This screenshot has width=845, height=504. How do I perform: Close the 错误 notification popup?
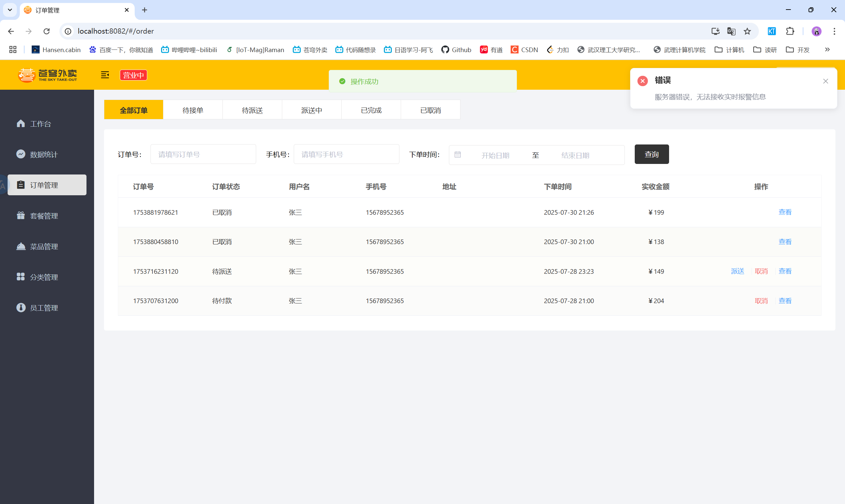[825, 81]
